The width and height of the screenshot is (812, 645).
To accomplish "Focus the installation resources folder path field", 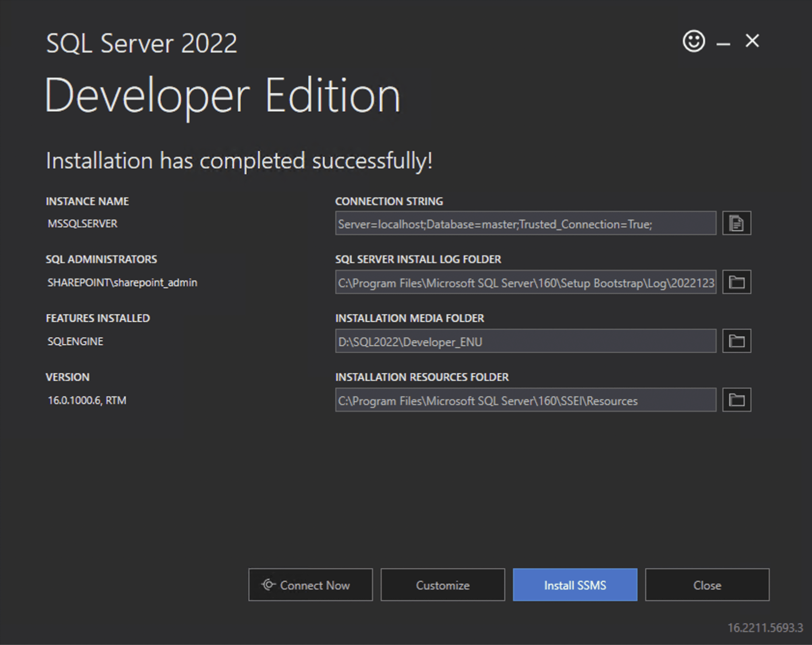I will tap(525, 400).
